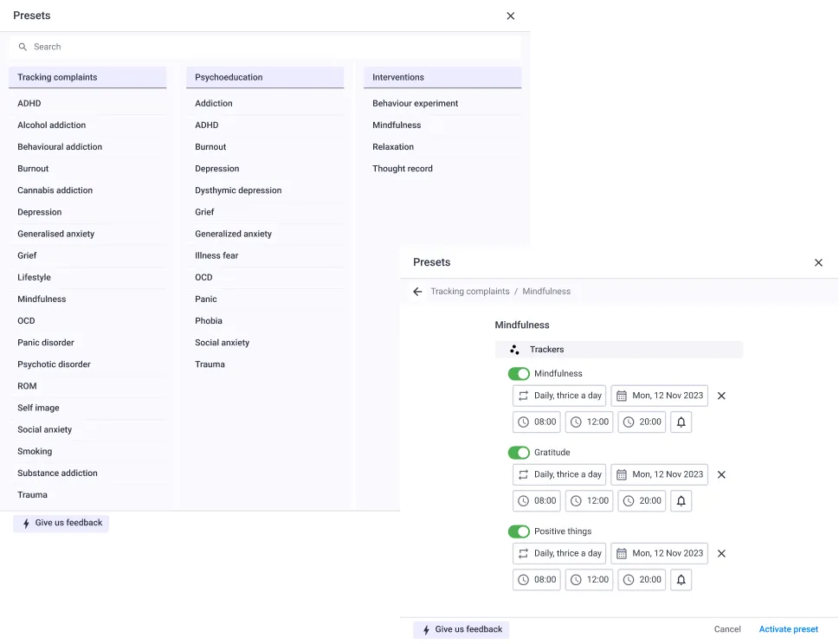Click into the Search presets field
Viewport: 839px width, 644px height.
[266, 47]
